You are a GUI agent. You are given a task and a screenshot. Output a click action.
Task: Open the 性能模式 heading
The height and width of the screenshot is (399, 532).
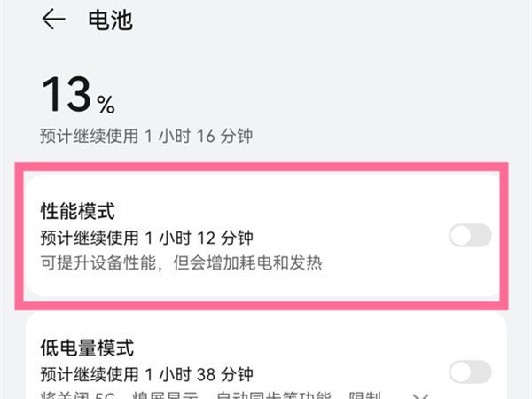click(78, 211)
